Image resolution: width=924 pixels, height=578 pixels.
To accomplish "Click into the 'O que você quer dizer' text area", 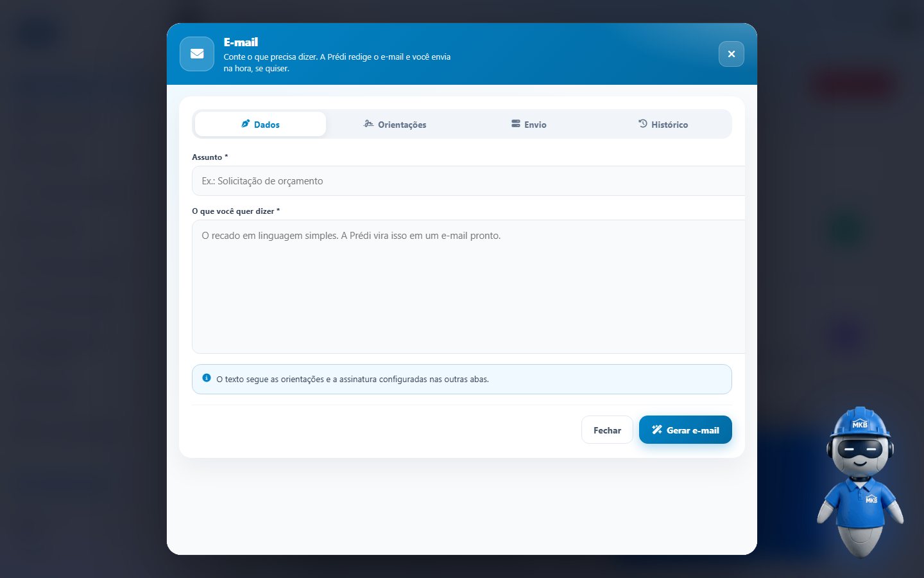I will 468,286.
